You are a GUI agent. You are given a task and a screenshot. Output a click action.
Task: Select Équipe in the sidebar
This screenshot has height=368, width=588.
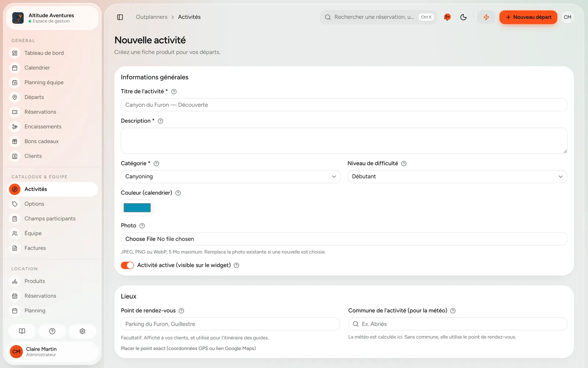pos(52,233)
